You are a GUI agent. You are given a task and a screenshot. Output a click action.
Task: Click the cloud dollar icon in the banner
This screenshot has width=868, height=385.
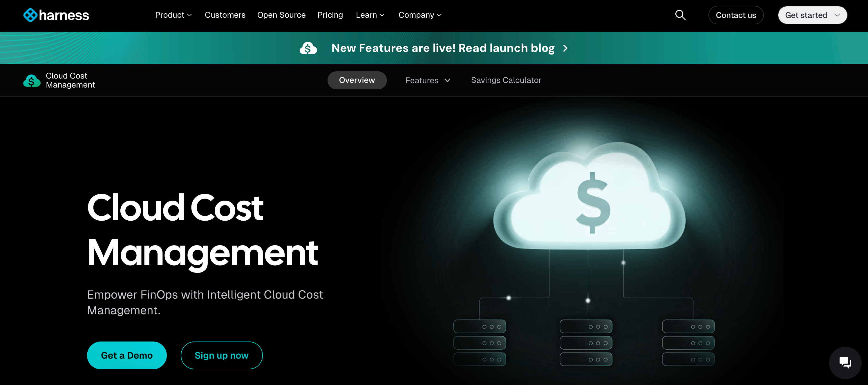308,48
